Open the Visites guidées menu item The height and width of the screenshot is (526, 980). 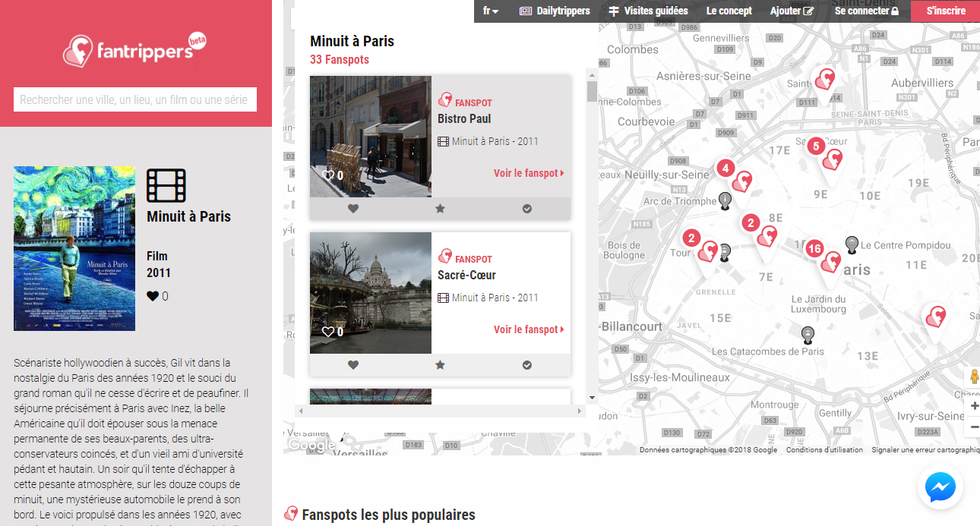tap(648, 11)
